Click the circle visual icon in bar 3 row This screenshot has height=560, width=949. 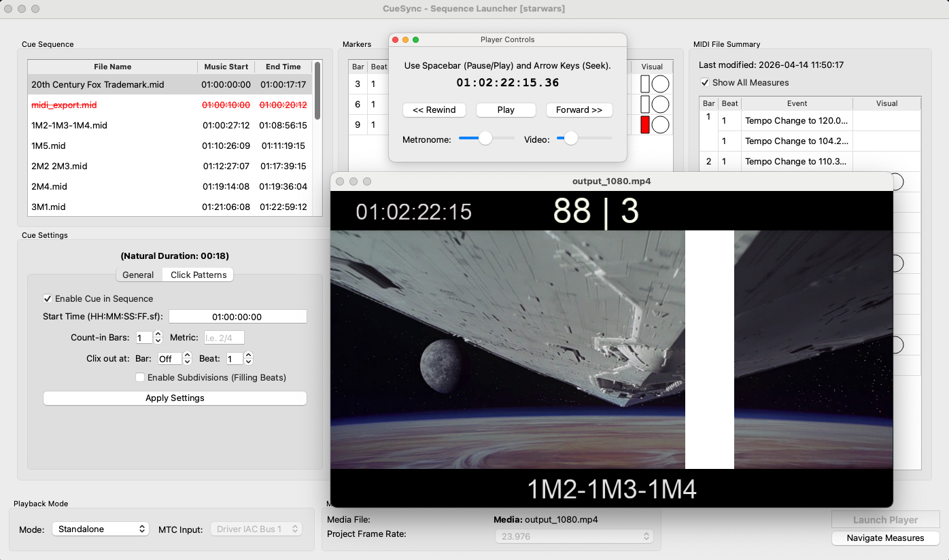[660, 84]
